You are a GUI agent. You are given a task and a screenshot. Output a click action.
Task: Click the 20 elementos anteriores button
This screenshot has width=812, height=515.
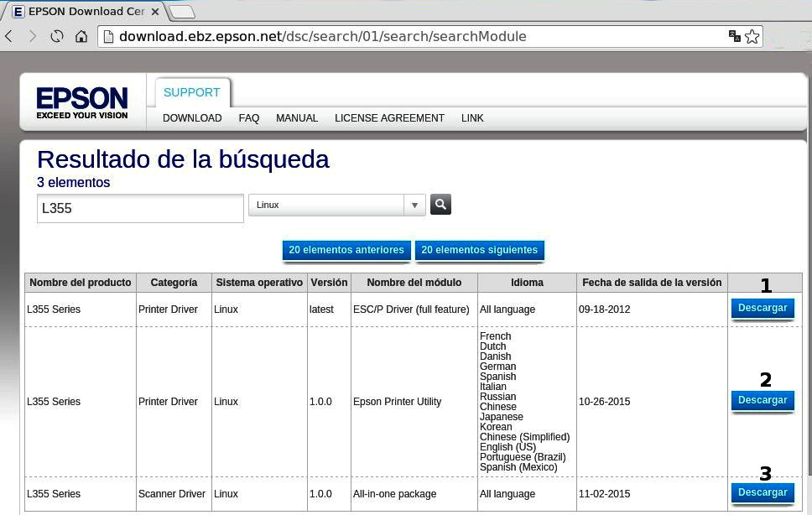(x=346, y=250)
